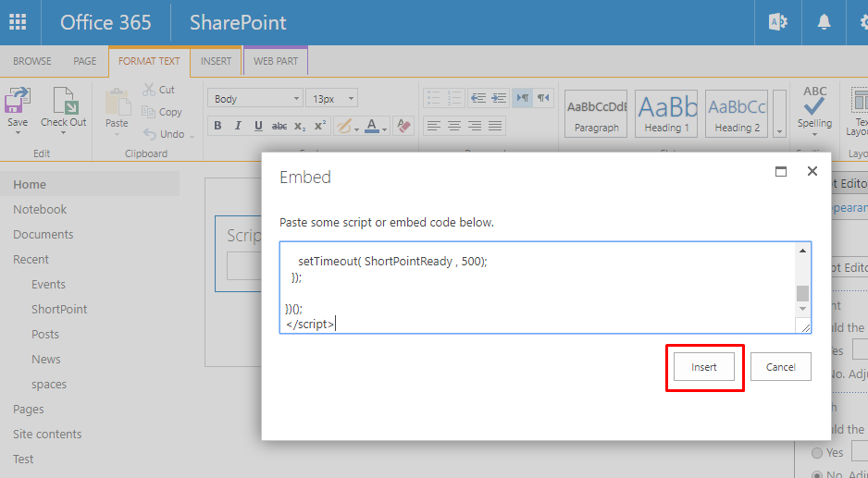Increase the indent
Image resolution: width=868 pixels, height=478 pixels.
(499, 99)
